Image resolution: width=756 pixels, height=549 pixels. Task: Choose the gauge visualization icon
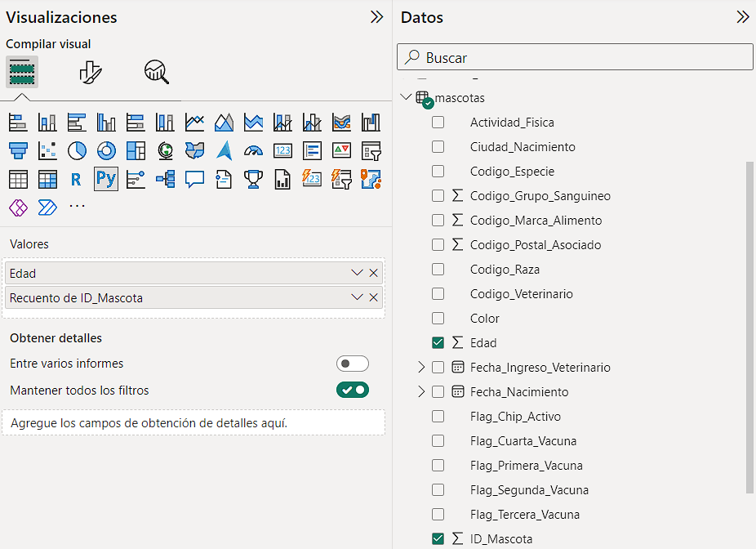point(254,151)
